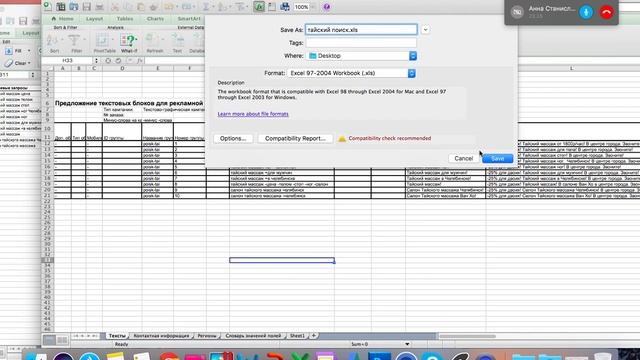Click the Ready status bar text

click(x=121, y=344)
